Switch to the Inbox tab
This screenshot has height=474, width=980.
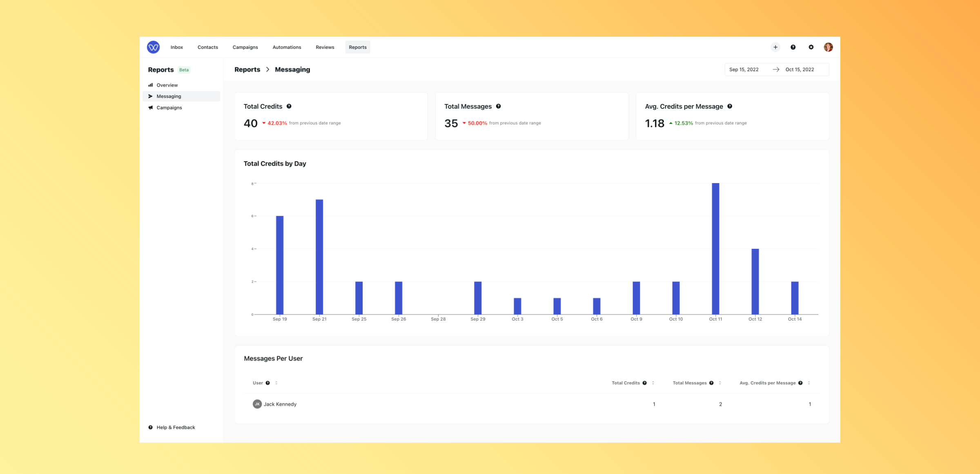click(176, 47)
